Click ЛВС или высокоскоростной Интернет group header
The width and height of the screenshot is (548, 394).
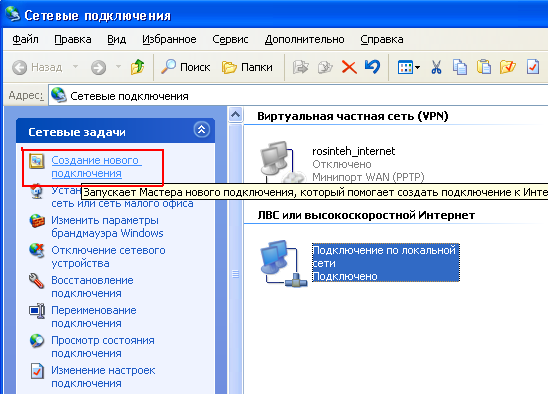[366, 215]
